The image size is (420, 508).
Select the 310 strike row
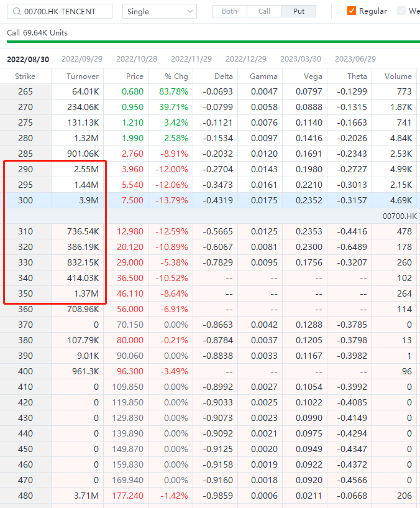coord(210,232)
